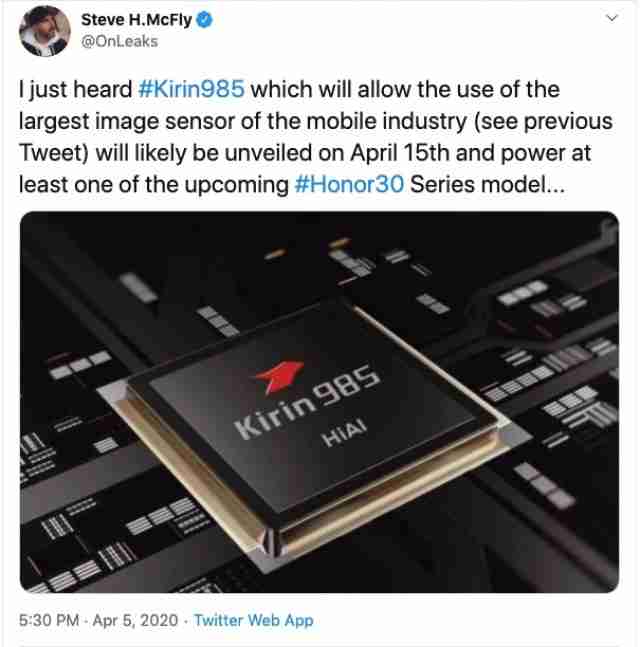Follow the #Honor30 hashtag link
The width and height of the screenshot is (640, 647).
pos(349,184)
